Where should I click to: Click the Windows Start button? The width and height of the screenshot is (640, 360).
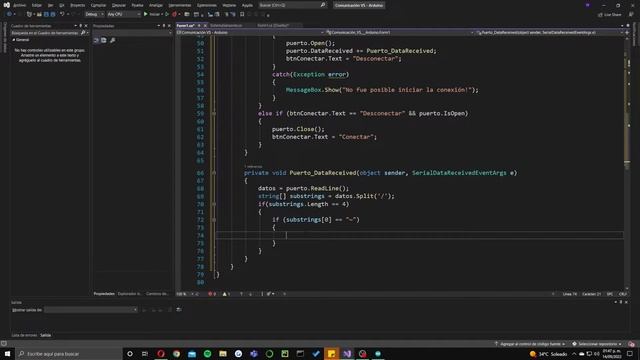pos(7,353)
